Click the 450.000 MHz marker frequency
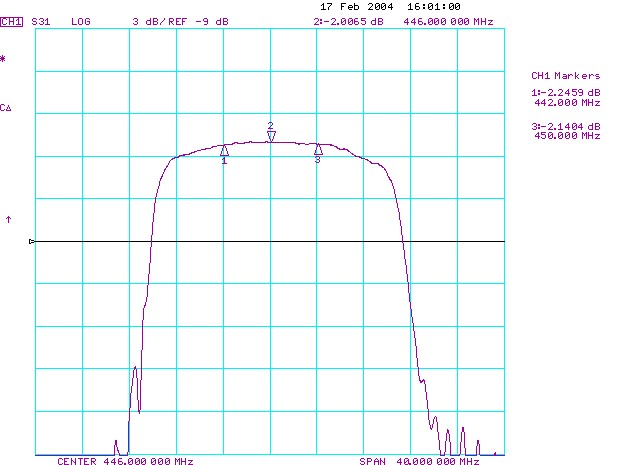This screenshot has height=465, width=640. (567, 136)
